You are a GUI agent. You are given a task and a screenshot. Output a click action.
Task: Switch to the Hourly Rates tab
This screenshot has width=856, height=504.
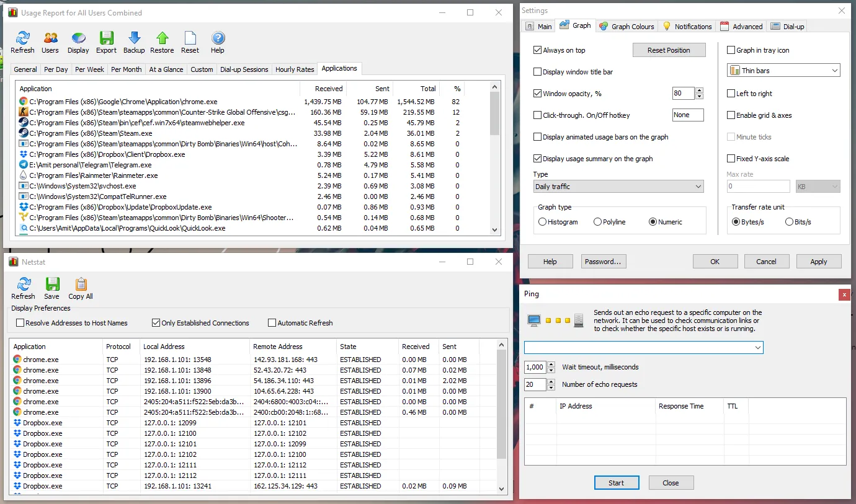pos(295,69)
